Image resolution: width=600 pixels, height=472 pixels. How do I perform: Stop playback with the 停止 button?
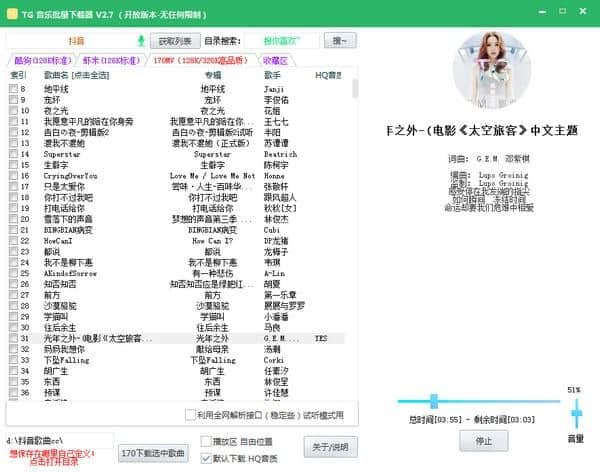pyautogui.click(x=483, y=439)
